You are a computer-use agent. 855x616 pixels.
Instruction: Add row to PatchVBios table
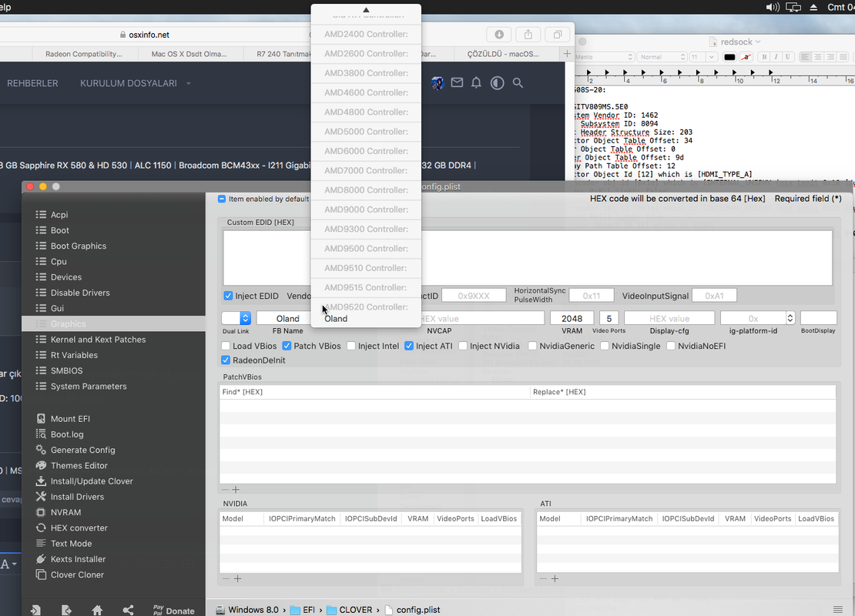pos(236,490)
